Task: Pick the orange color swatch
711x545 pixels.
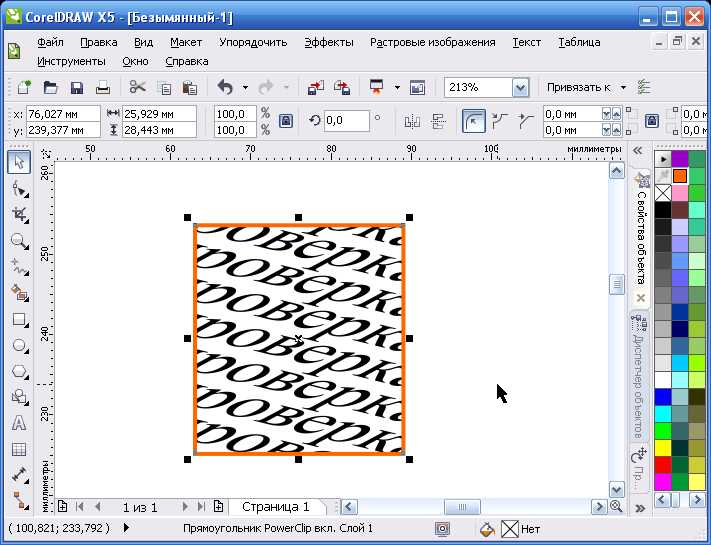Action: coord(680,176)
